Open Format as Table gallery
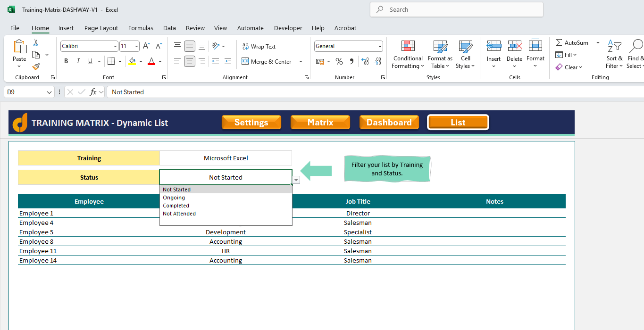644x330 pixels. (440, 54)
